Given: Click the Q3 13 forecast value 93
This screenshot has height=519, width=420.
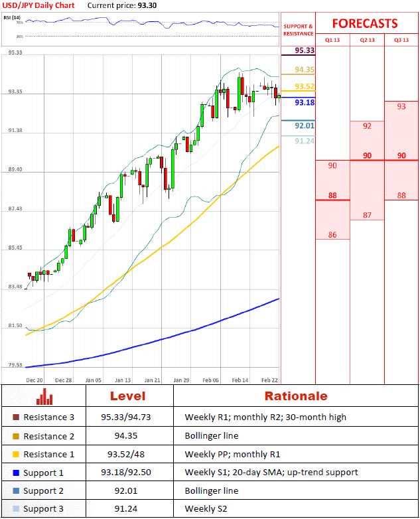Looking at the screenshot, I should click(x=401, y=107).
